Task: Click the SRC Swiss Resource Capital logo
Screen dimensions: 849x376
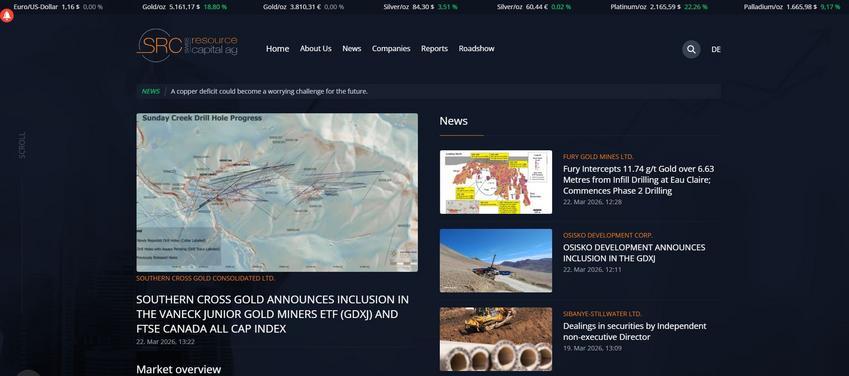Action: point(187,45)
